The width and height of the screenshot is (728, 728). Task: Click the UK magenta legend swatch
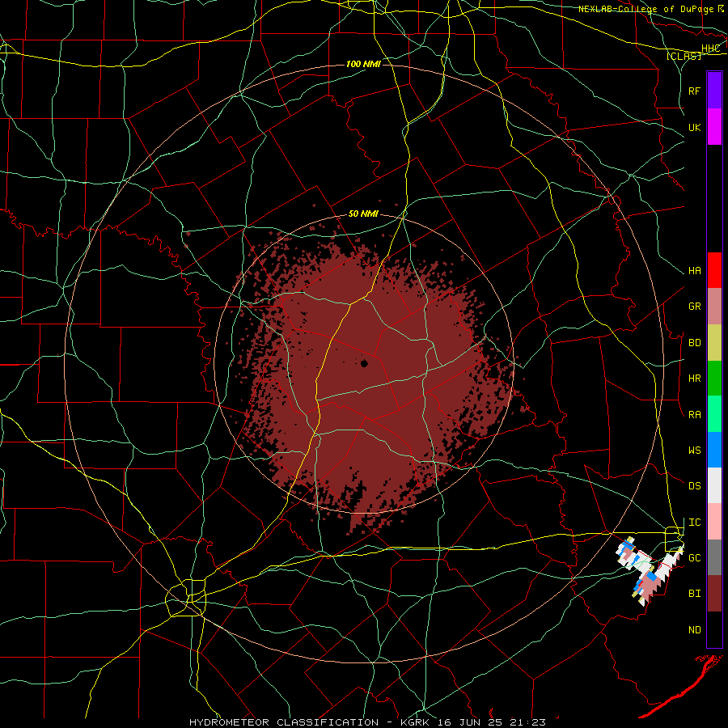coord(714,127)
